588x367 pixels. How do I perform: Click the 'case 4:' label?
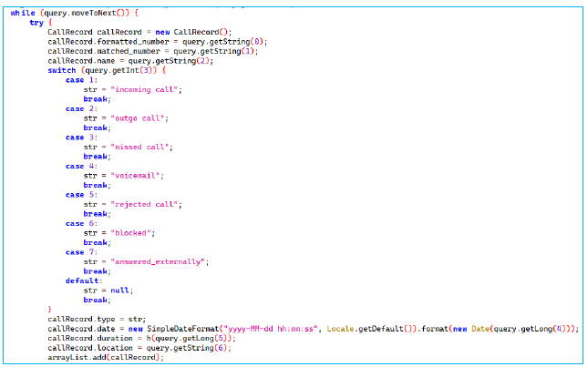click(81, 166)
